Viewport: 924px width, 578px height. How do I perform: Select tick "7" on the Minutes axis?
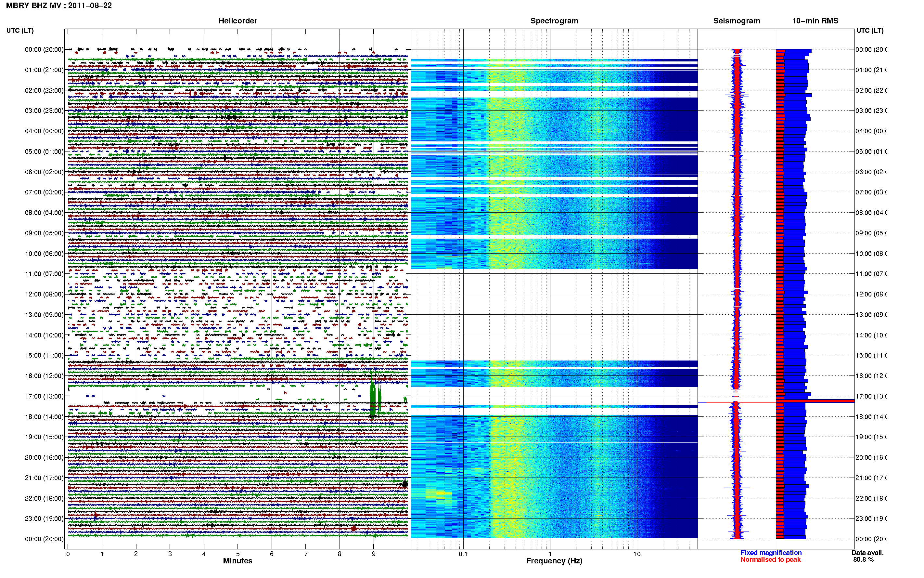(x=306, y=554)
